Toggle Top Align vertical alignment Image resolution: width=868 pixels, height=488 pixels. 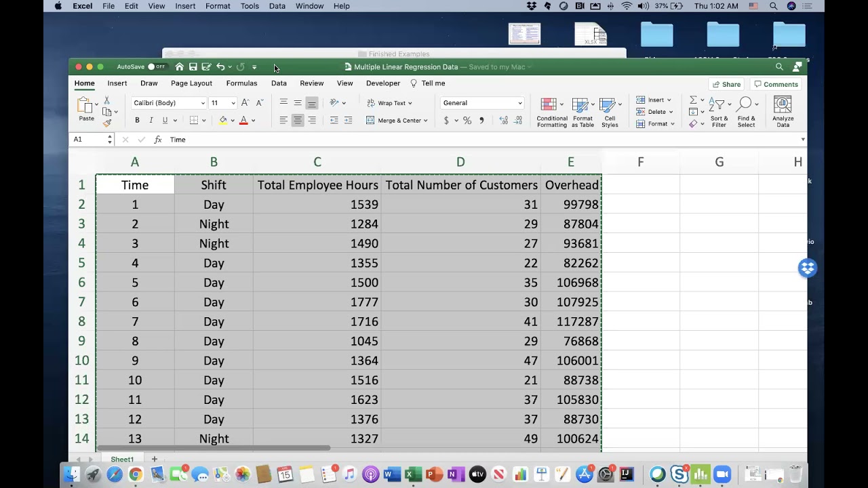pos(283,103)
